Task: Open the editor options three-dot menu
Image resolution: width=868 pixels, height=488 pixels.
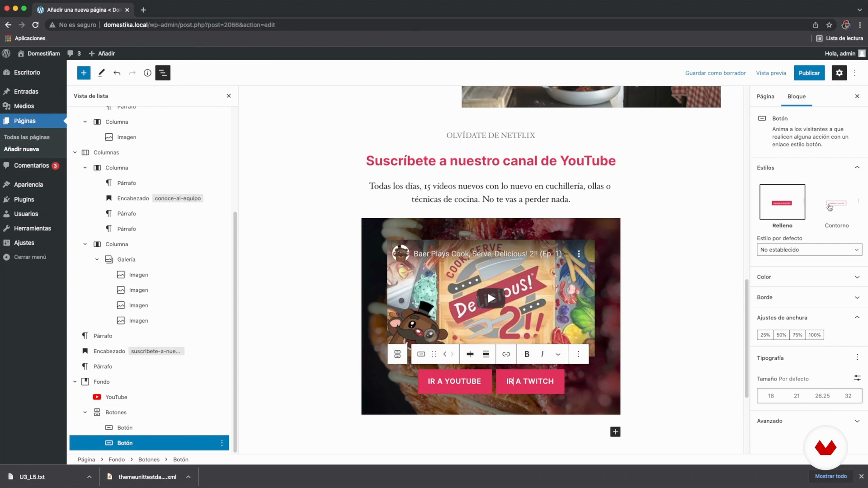Action: pos(854,73)
